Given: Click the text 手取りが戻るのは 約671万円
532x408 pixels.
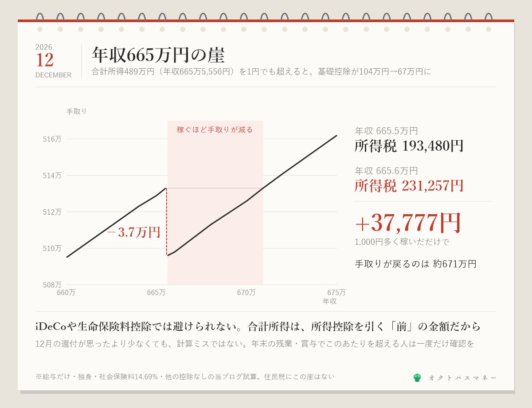Looking at the screenshot, I should coord(415,264).
